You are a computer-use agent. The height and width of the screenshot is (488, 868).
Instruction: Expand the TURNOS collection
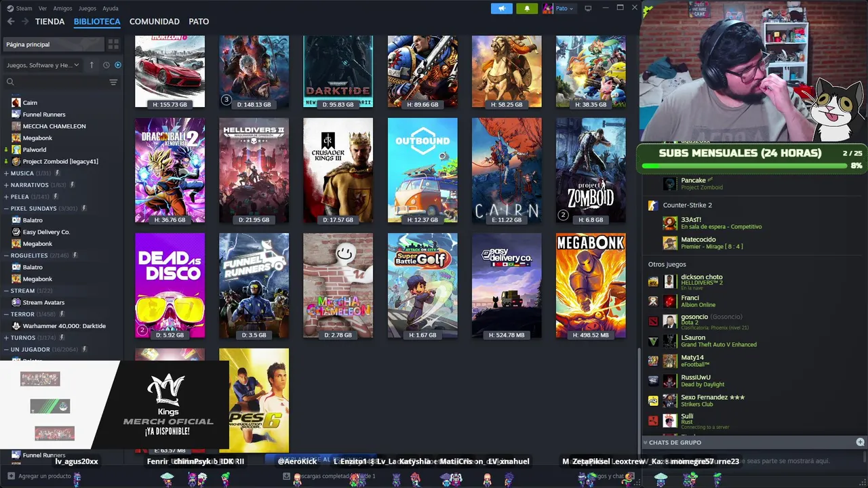click(x=5, y=338)
